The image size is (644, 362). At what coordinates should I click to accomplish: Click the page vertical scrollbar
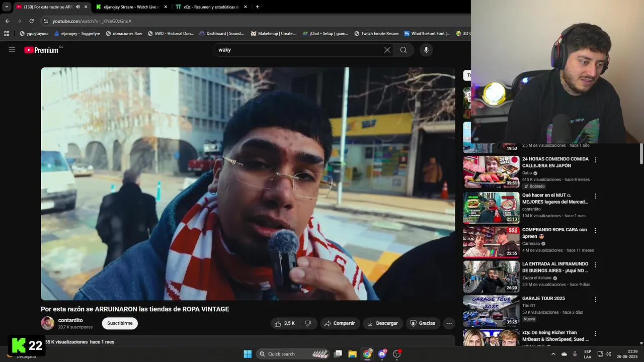click(641, 153)
